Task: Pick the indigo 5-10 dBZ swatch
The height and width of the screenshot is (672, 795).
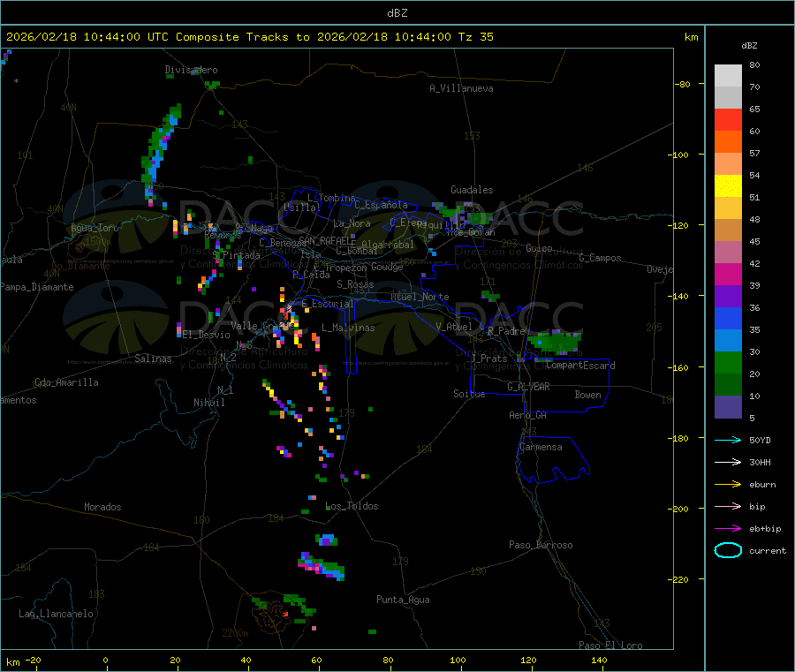Action: (728, 407)
